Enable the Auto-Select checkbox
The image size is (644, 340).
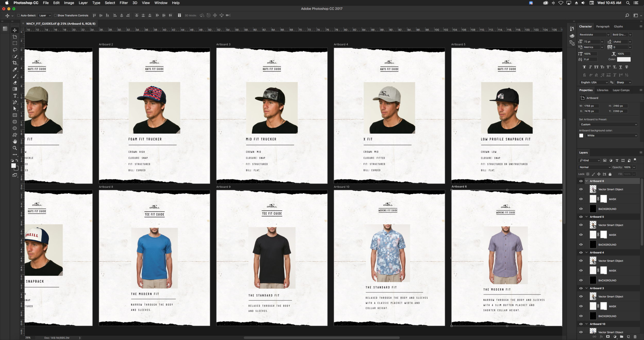(19, 15)
